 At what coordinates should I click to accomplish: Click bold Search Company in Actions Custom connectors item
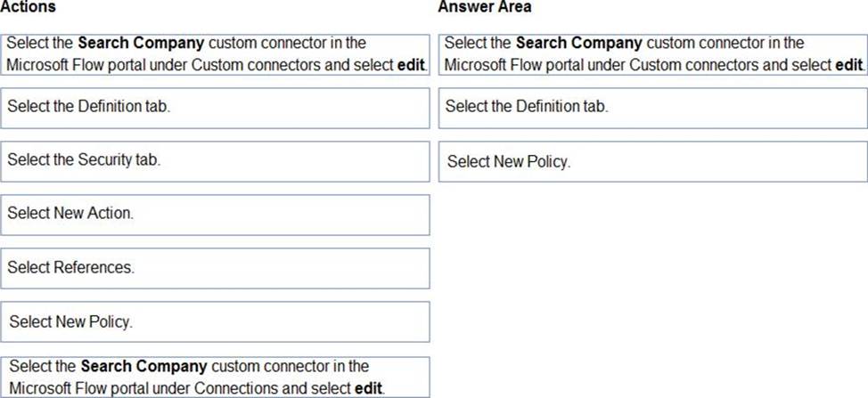click(x=141, y=43)
